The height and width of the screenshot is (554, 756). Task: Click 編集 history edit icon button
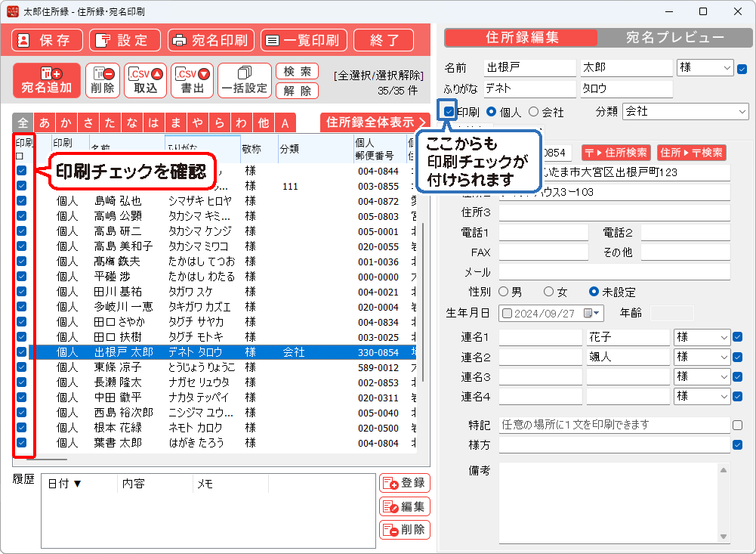click(x=404, y=506)
